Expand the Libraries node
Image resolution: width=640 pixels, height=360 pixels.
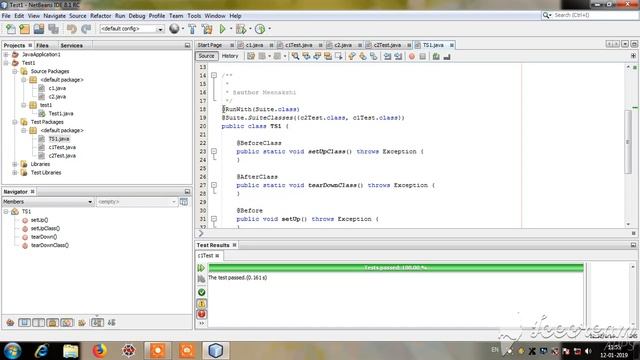click(15, 164)
